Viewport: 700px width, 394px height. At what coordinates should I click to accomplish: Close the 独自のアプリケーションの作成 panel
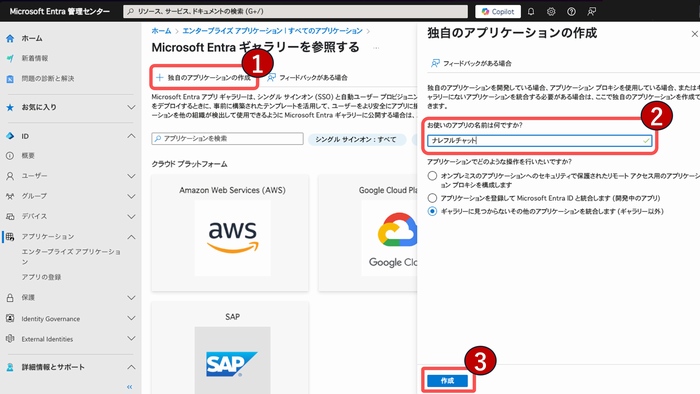click(694, 34)
